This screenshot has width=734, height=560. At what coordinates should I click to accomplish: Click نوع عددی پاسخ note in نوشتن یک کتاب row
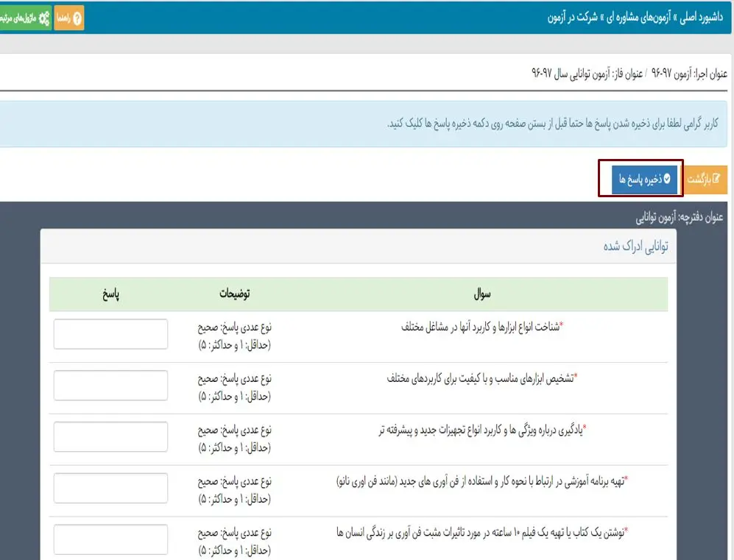coord(235,534)
